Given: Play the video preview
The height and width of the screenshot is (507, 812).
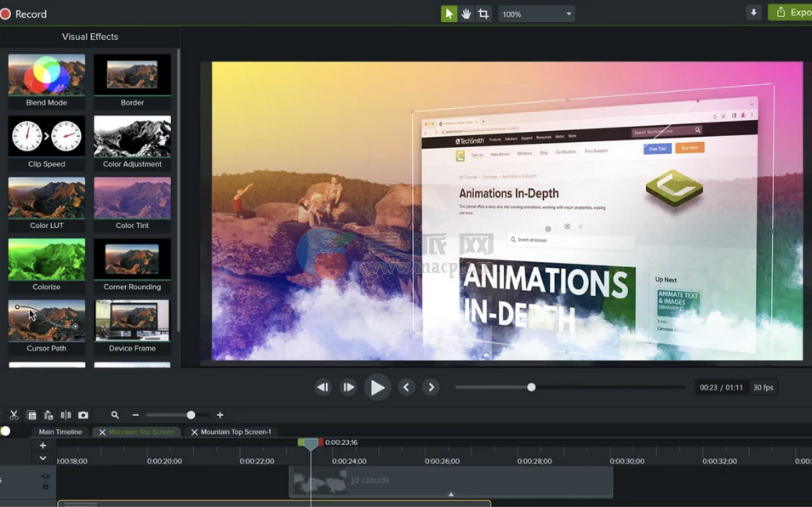Looking at the screenshot, I should [x=378, y=387].
